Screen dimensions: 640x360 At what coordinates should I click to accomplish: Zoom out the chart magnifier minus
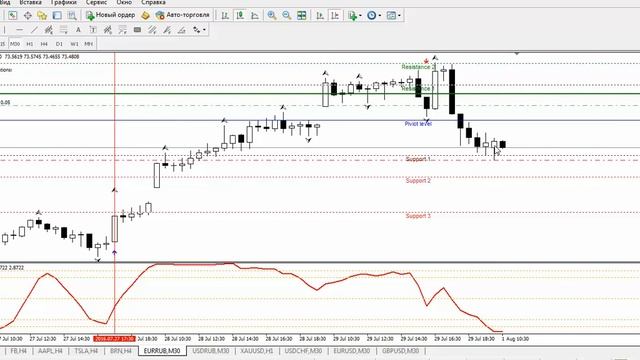coord(287,16)
